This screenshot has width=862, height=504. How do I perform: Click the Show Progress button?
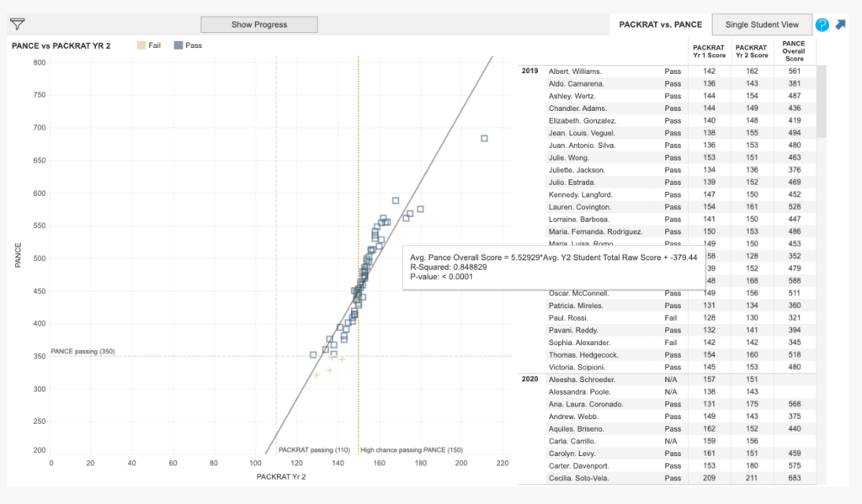point(258,24)
